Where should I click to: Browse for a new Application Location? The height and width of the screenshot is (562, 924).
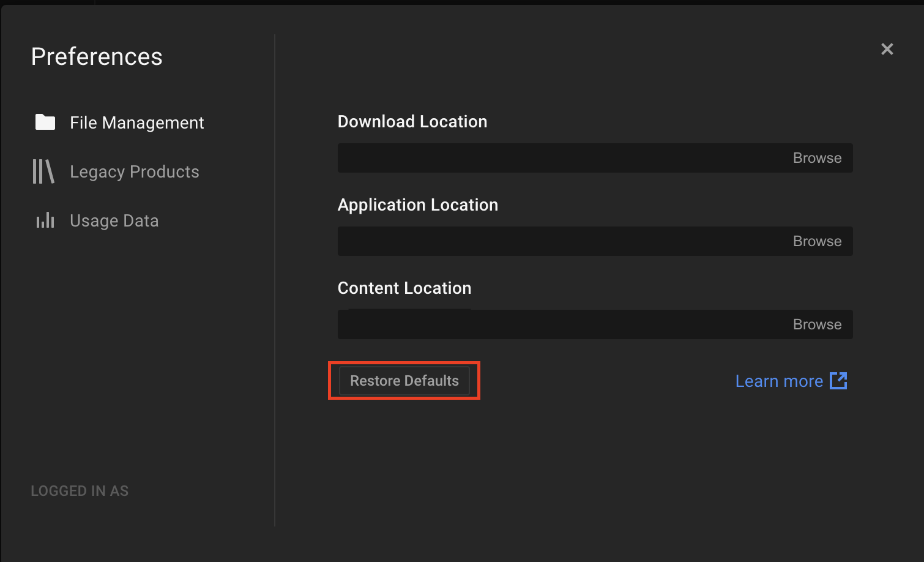[817, 241]
